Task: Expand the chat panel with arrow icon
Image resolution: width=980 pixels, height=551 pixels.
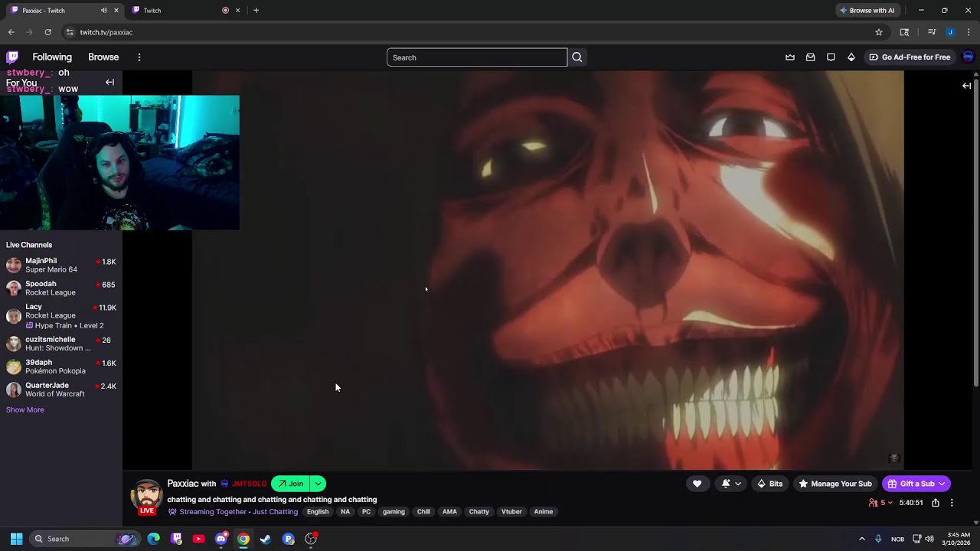Action: [x=966, y=86]
